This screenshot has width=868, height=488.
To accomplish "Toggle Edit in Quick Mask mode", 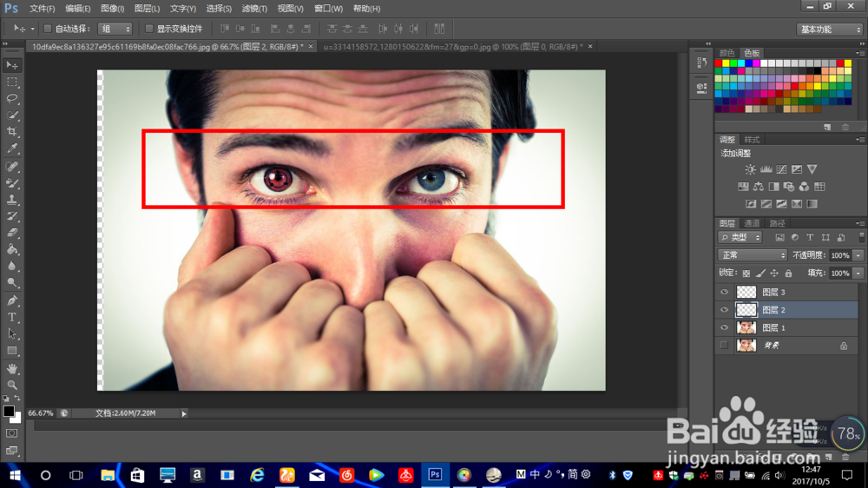I will click(12, 433).
